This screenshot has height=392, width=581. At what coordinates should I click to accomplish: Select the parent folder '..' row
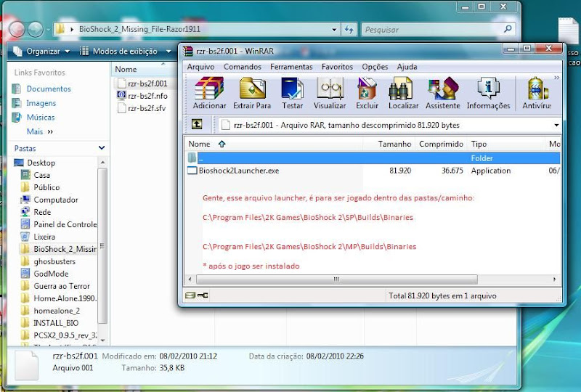(x=373, y=158)
